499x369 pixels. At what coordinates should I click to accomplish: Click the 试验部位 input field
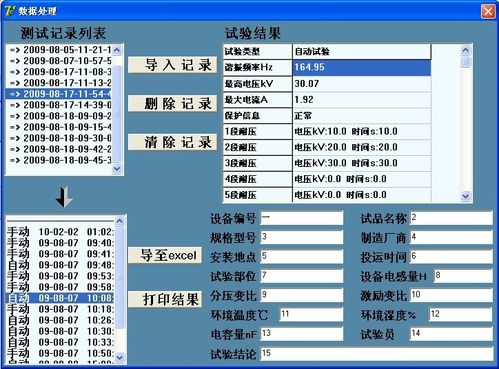tap(301, 276)
